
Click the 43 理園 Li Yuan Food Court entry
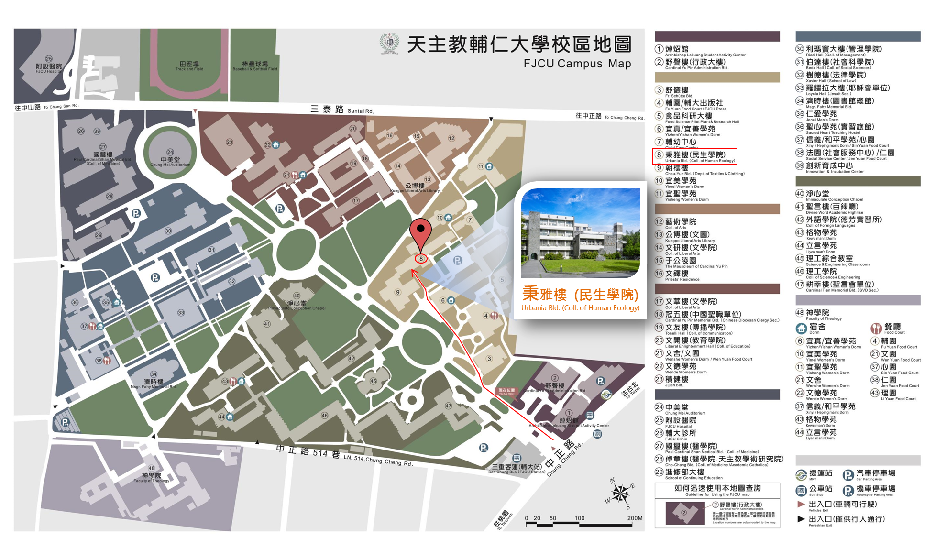[x=893, y=395]
